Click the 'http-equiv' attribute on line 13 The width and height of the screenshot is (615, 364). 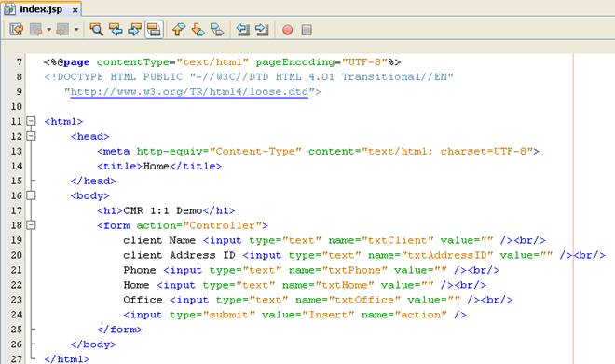pyautogui.click(x=170, y=151)
